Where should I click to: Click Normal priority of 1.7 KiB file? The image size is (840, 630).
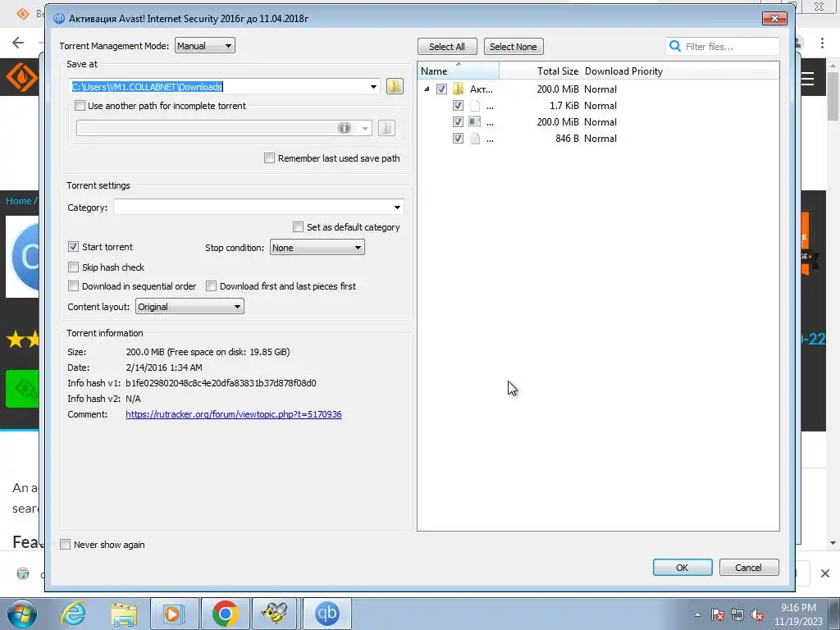(600, 106)
